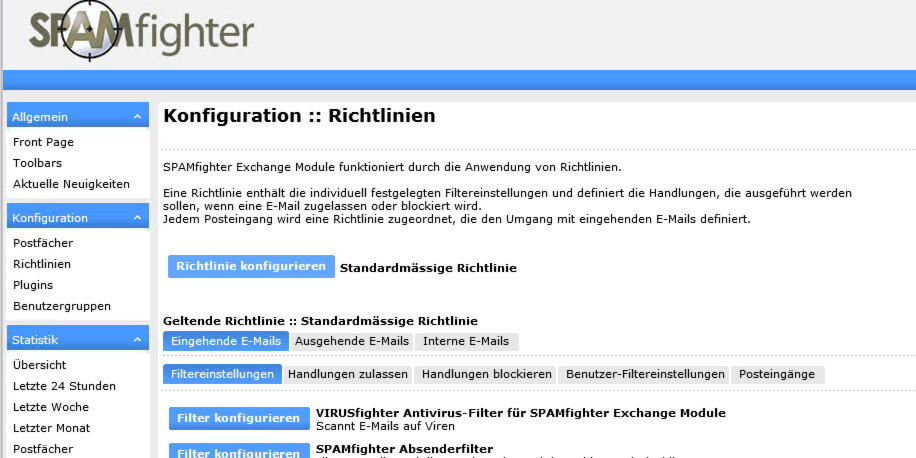Open the Richtlinien sidebar link
916x458 pixels.
coord(41,264)
